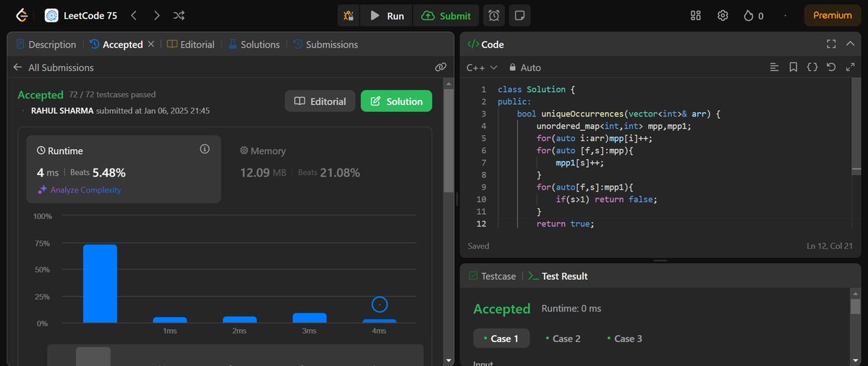Collapse the Code panel chevron
Screen dimensions: 868x366
click(850, 44)
